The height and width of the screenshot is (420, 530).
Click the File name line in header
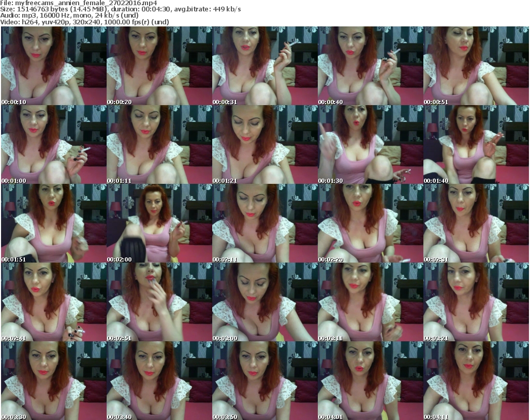coord(79,3)
